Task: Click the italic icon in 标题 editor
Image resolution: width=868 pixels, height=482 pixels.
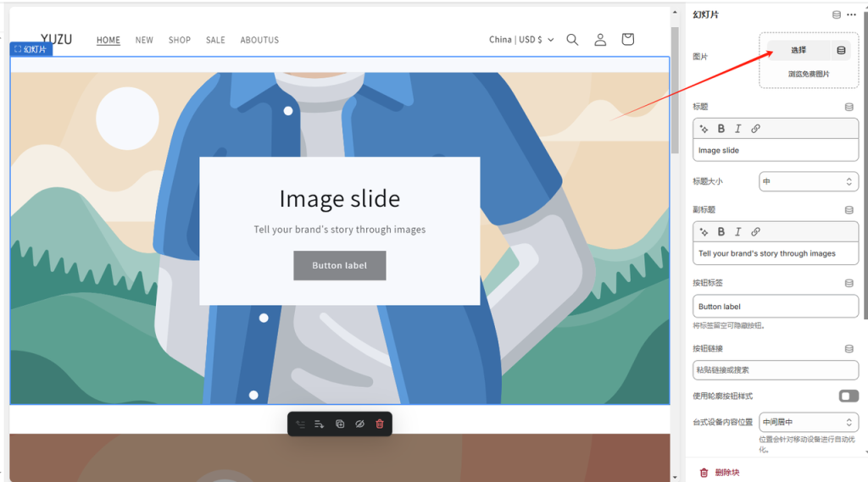Action: coord(738,129)
